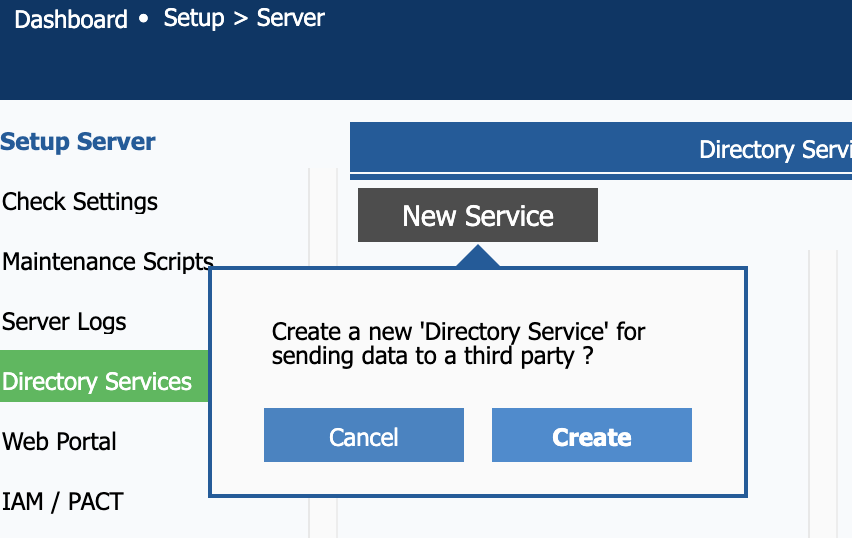Open Check Settings in the sidebar

click(80, 202)
